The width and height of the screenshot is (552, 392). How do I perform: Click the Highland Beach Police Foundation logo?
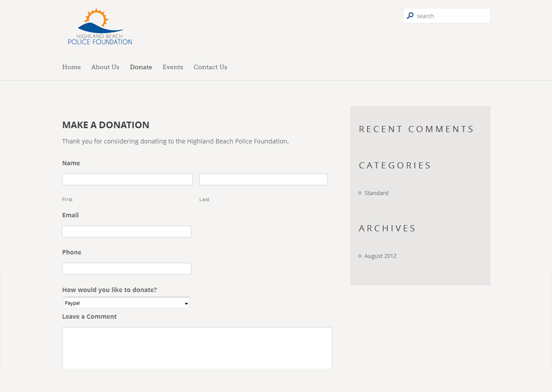99,27
